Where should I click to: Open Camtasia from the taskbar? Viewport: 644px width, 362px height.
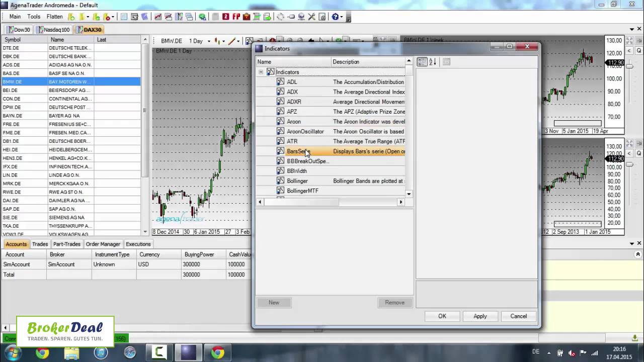[159, 352]
